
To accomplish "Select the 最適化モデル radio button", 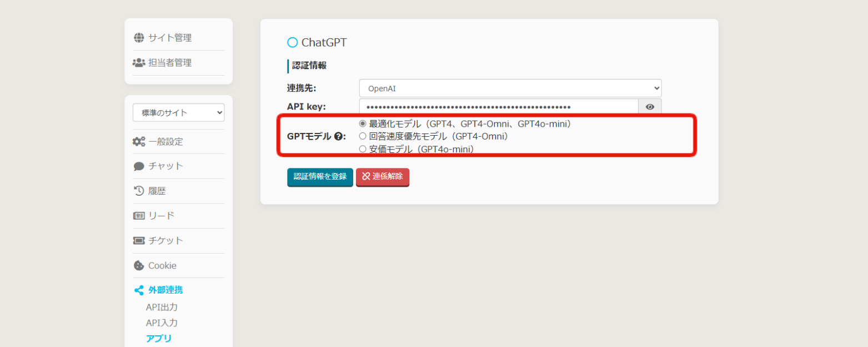I will pyautogui.click(x=363, y=123).
